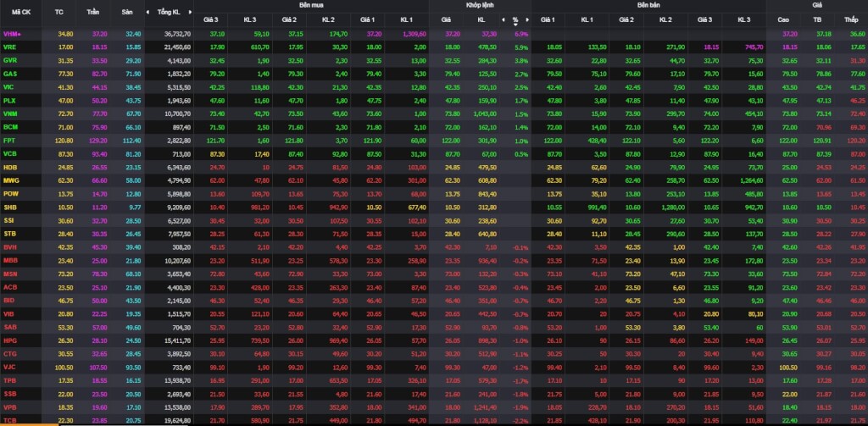Click KL 3 header under Bên bán
The image size is (868, 426).
click(744, 19)
